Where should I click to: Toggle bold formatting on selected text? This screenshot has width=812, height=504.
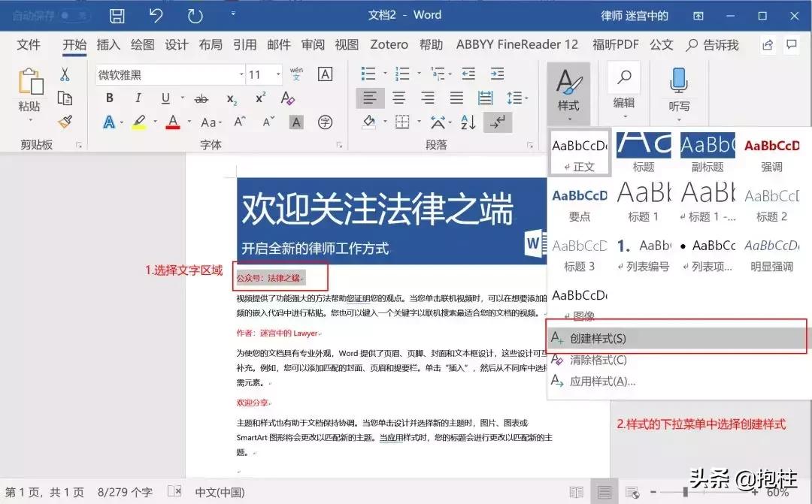[x=109, y=97]
